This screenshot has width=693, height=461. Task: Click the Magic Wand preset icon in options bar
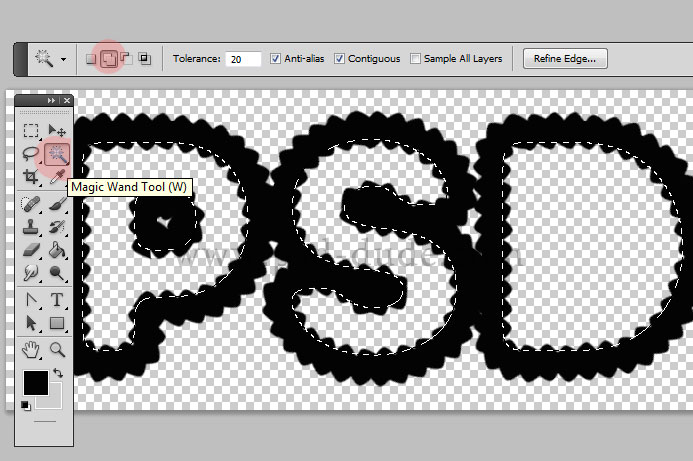(x=45, y=58)
